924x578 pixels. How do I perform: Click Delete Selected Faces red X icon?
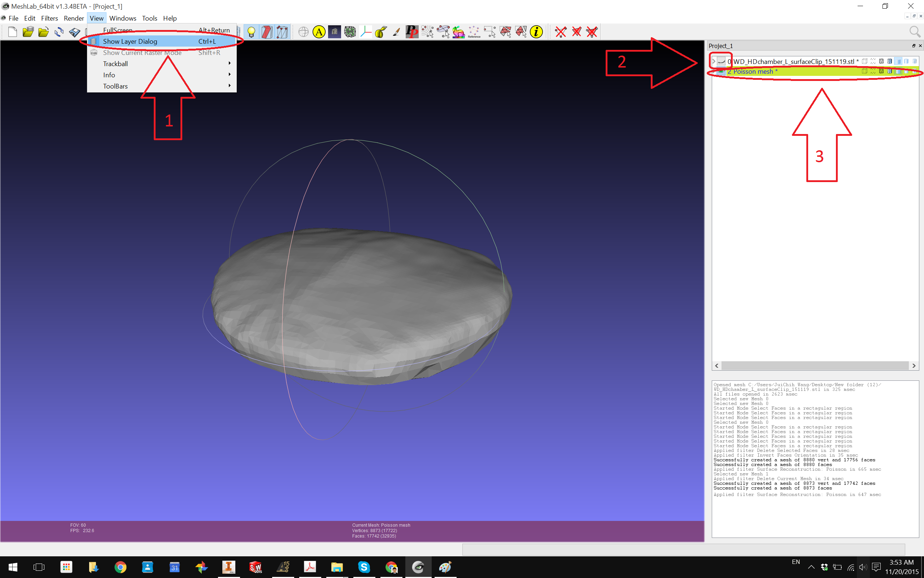tap(576, 32)
